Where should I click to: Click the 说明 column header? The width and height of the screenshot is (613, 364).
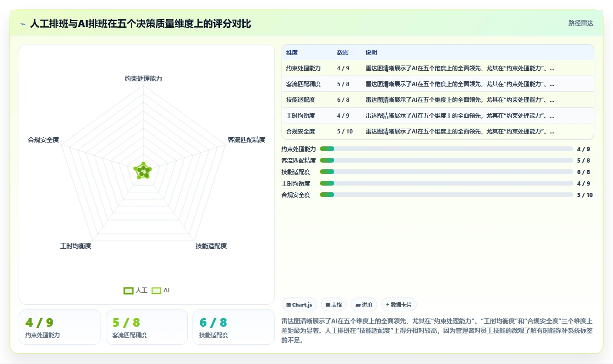pyautogui.click(x=372, y=53)
